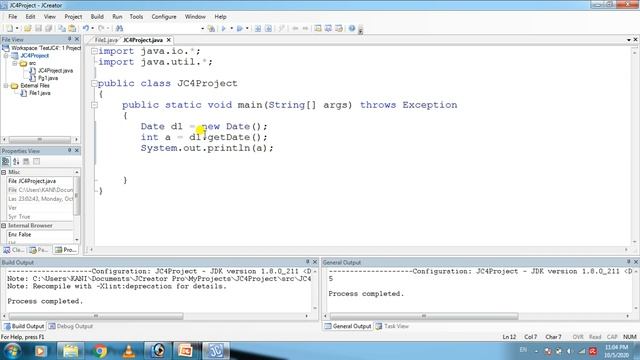Viewport: 640px width, 360px height.
Task: Close the File View panel
Action: 77,39
